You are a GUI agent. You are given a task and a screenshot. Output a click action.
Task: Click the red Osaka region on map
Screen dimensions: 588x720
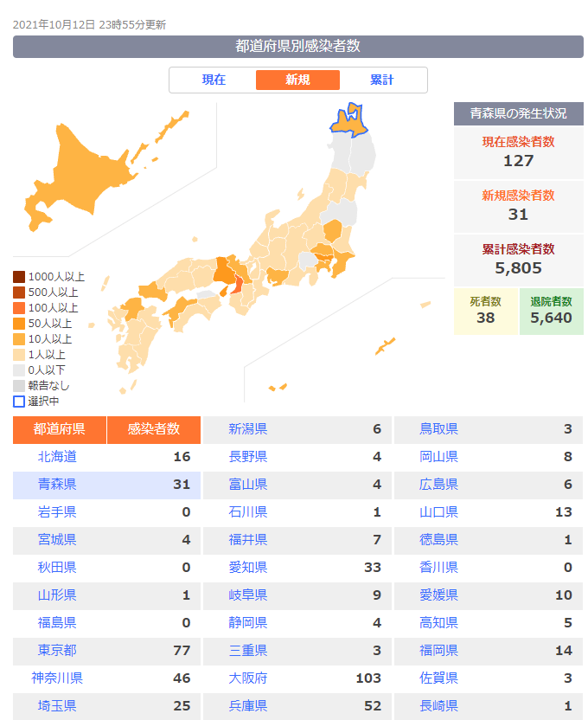(x=237, y=284)
